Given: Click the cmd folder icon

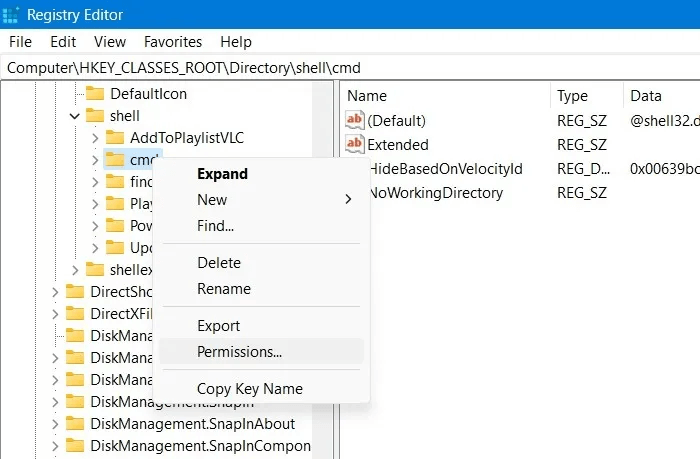Looking at the screenshot, I should pyautogui.click(x=115, y=159).
